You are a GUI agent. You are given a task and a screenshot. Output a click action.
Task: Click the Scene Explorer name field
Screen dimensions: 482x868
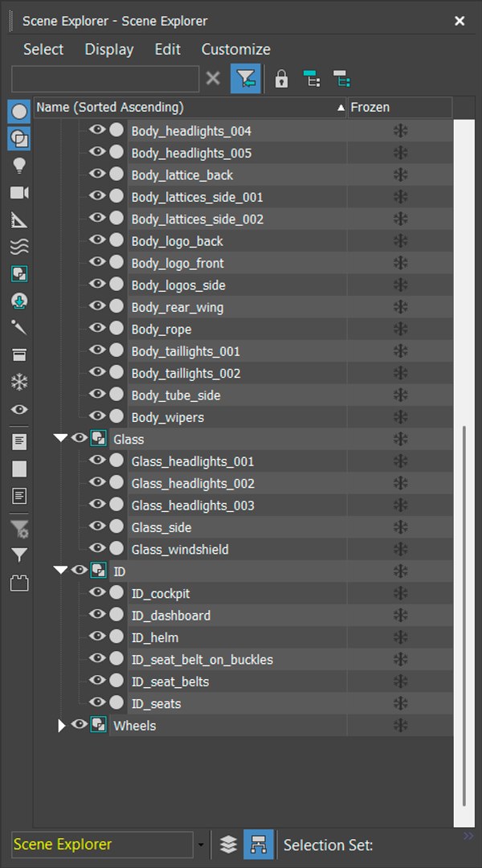[x=102, y=845]
